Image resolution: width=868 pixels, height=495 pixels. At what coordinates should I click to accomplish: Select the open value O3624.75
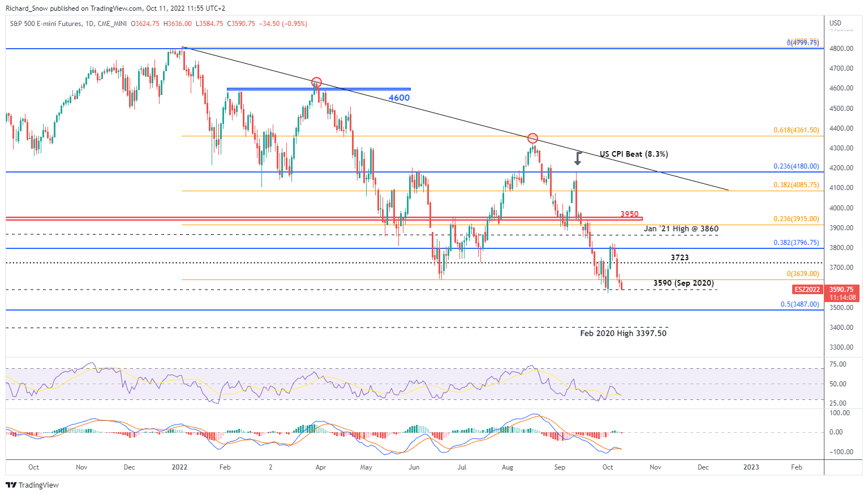pyautogui.click(x=145, y=24)
